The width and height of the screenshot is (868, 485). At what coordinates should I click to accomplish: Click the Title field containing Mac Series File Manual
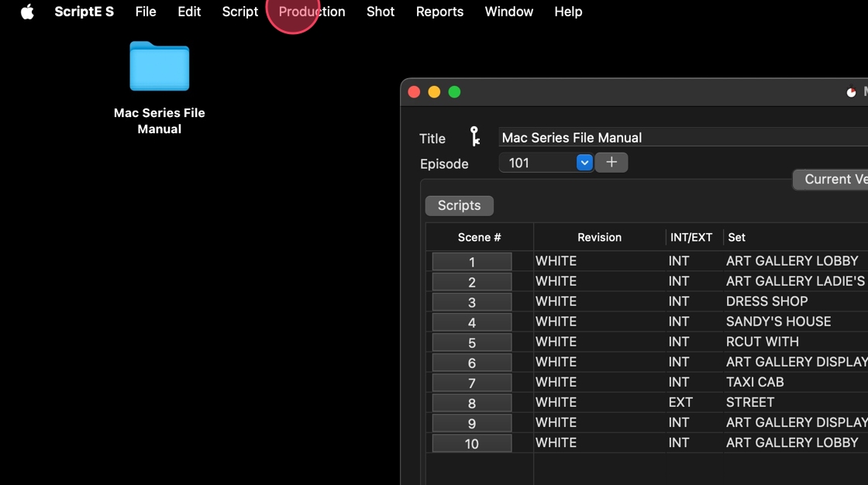coord(683,137)
